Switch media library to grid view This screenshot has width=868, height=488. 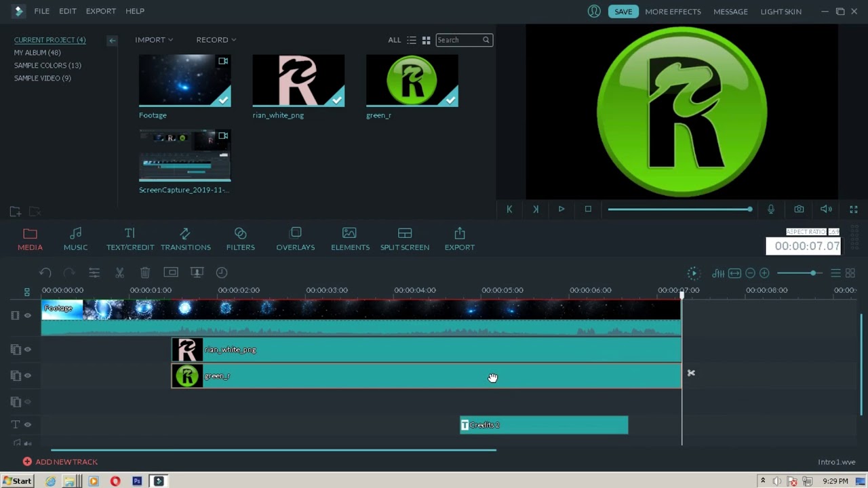click(426, 40)
